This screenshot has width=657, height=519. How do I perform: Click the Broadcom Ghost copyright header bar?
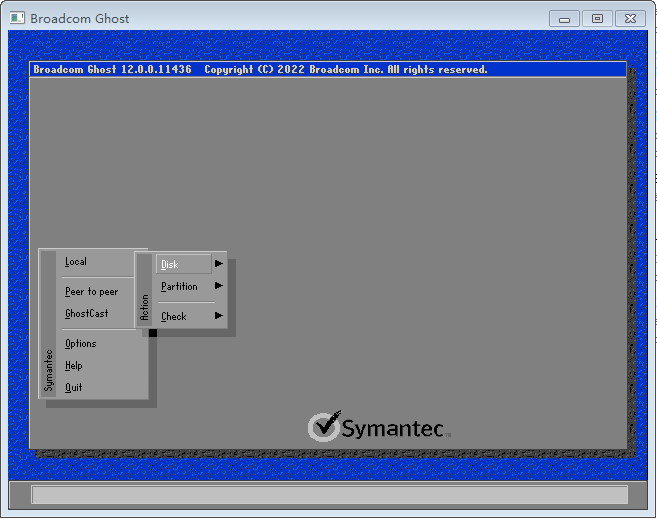[328, 69]
